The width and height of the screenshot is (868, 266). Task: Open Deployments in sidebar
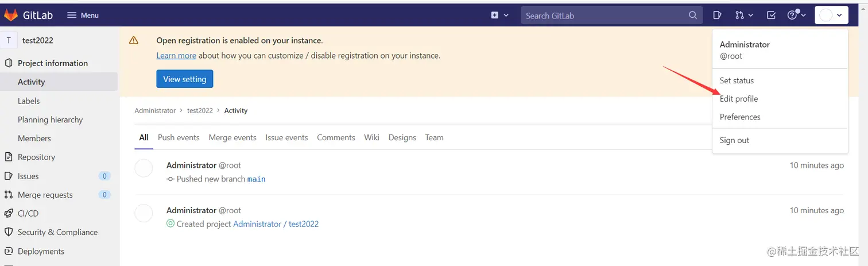[x=41, y=251]
